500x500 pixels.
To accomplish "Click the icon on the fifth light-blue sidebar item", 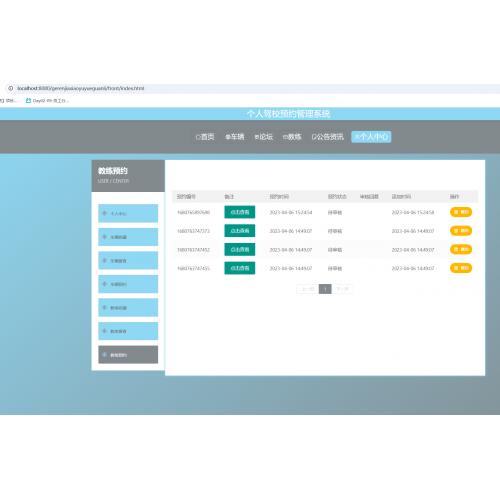I will tap(104, 307).
